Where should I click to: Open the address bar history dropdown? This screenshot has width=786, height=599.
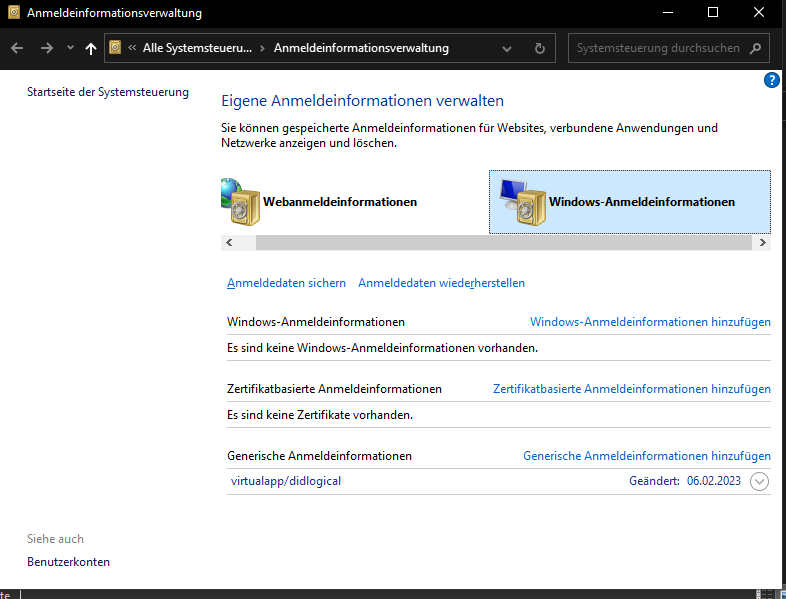(507, 49)
